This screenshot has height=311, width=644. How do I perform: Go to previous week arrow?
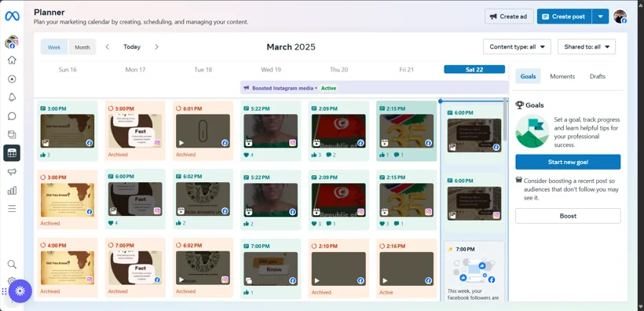107,47
